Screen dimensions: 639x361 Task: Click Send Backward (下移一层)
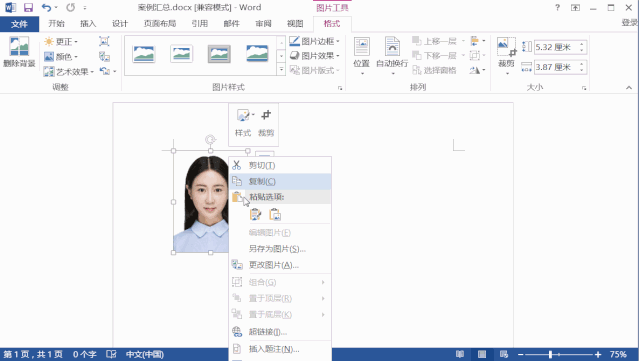[434, 55]
